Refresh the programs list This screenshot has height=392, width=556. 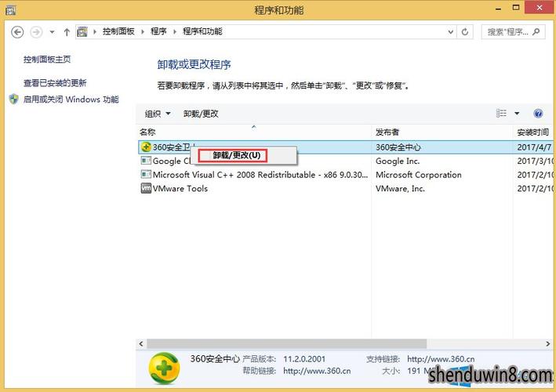pos(466,32)
